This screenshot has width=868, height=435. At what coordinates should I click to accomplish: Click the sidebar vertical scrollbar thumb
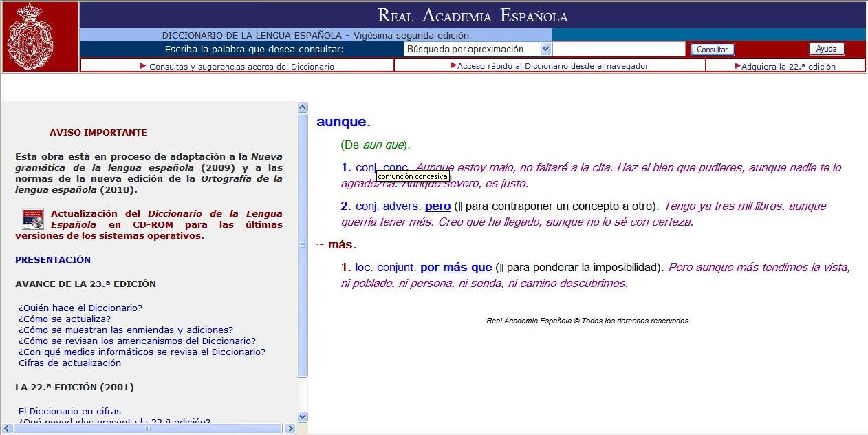coord(302,245)
